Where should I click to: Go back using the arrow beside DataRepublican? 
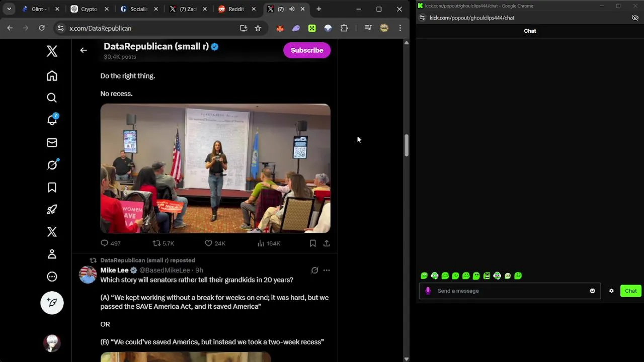point(84,50)
